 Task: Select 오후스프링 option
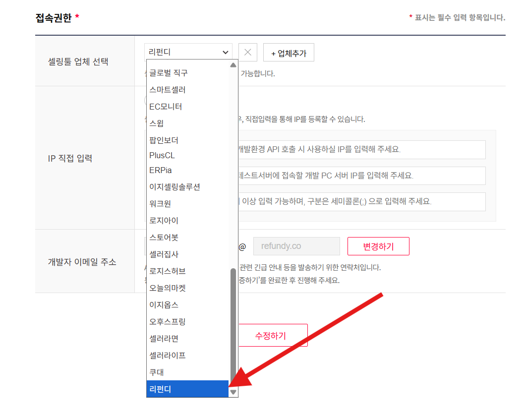click(187, 322)
